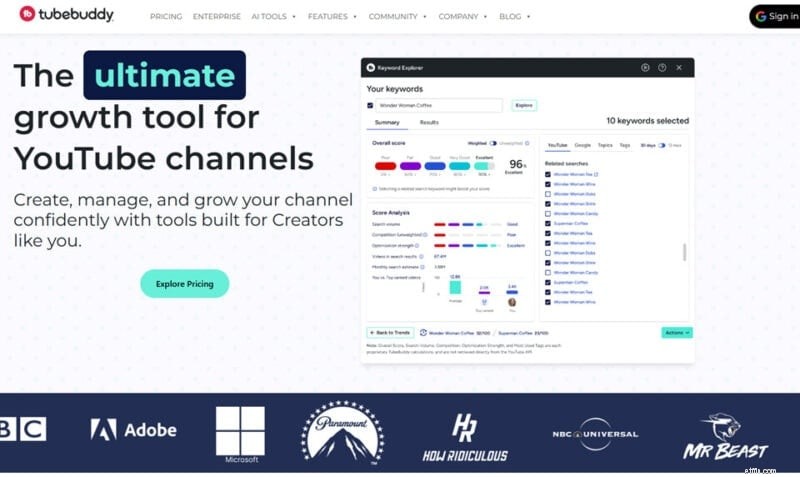
Task: Open the Enterprise nav link
Action: click(216, 16)
